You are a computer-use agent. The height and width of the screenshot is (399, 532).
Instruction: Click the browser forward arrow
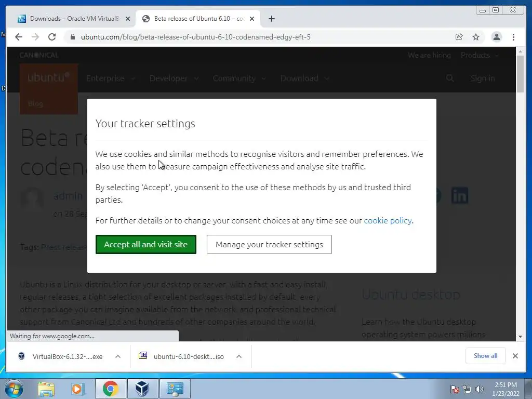pos(35,37)
